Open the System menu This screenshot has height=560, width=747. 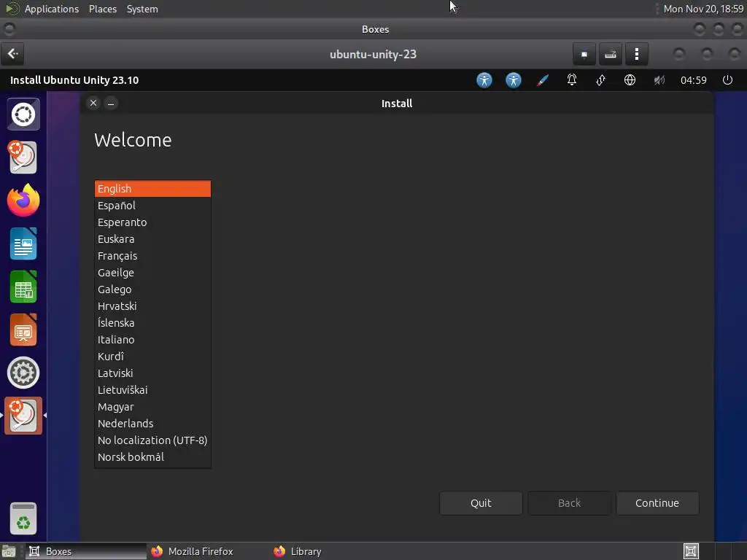click(142, 9)
